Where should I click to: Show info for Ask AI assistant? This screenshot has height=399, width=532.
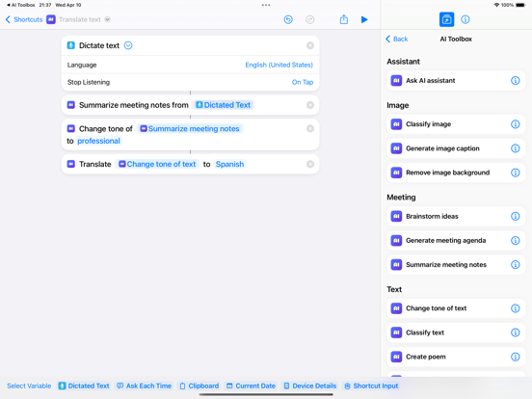[x=515, y=80]
